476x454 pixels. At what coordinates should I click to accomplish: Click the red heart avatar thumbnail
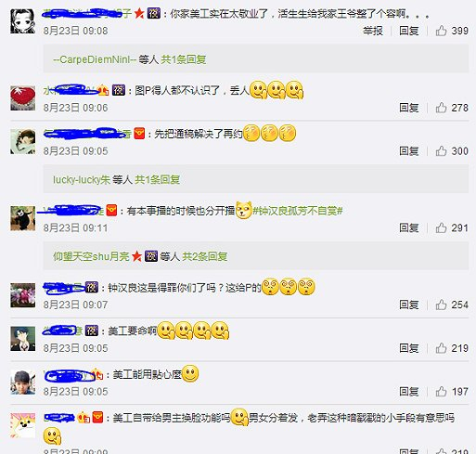pyautogui.click(x=23, y=98)
